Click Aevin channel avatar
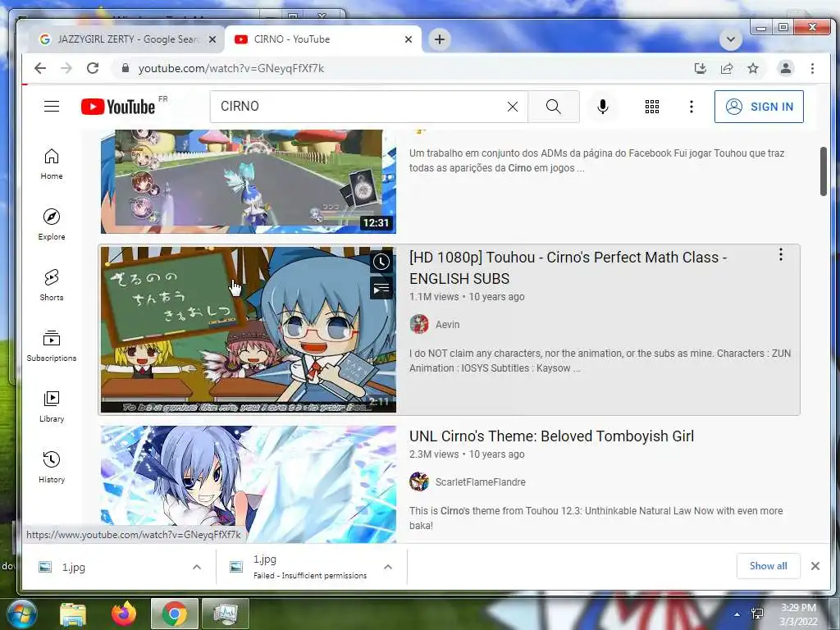The image size is (840, 630). tap(419, 324)
